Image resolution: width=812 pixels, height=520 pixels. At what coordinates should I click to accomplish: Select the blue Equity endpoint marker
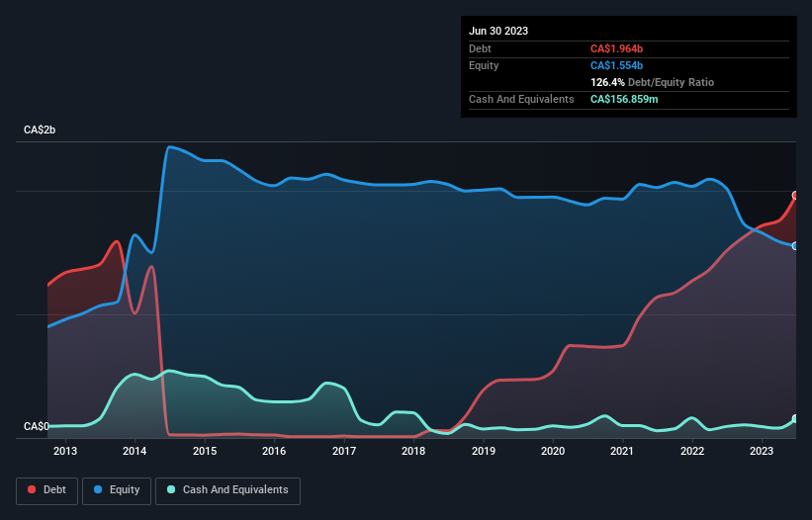coord(796,246)
